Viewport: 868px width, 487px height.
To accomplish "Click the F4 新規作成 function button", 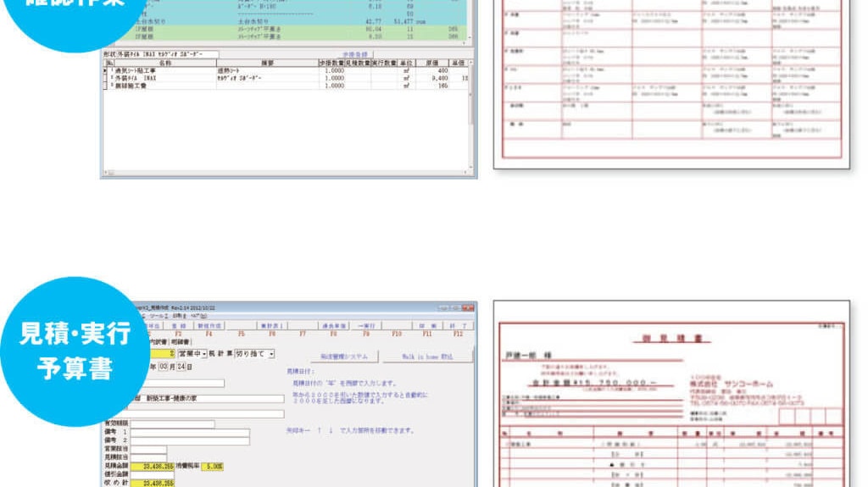I will pos(208,326).
